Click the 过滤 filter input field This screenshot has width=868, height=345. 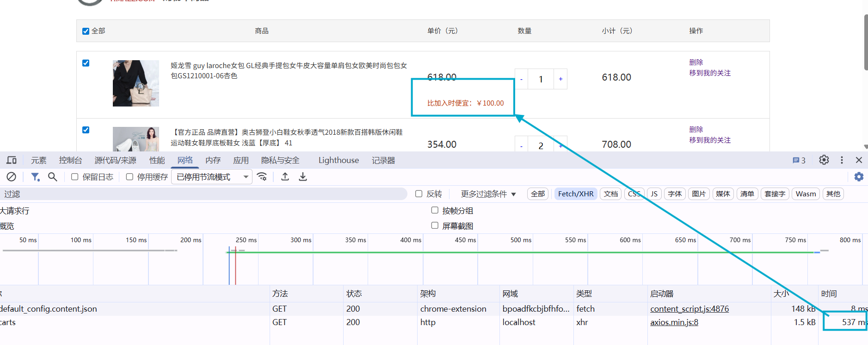[x=203, y=194]
